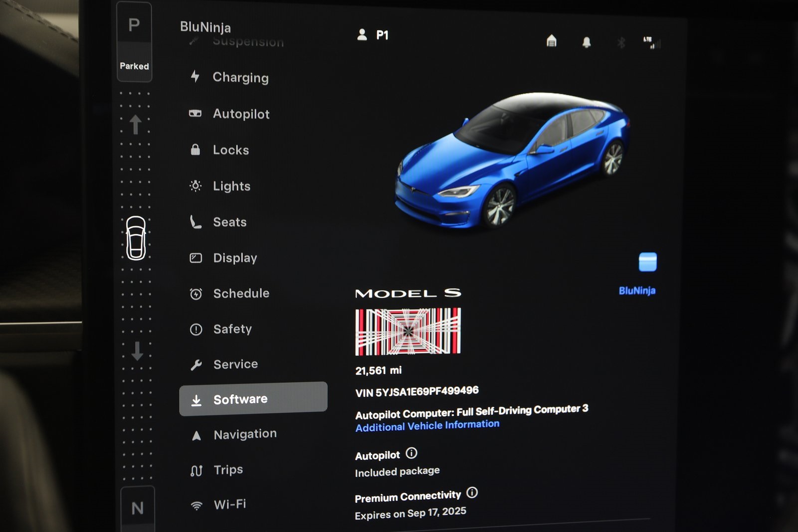Select the Software menu entry
This screenshot has width=798, height=532.
253,399
